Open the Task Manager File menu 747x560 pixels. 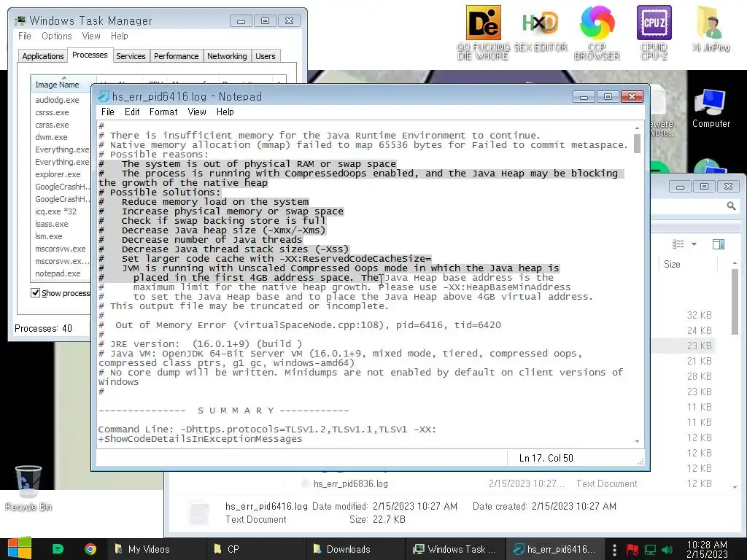tap(25, 36)
